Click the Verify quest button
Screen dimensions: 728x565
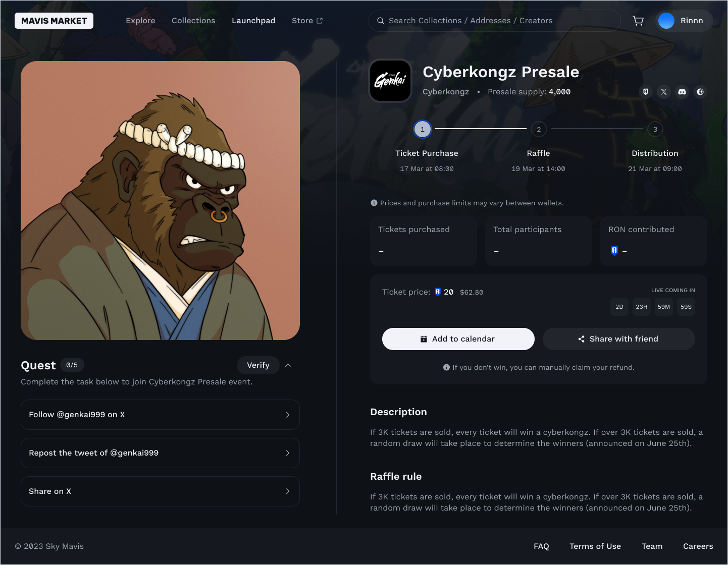pyautogui.click(x=258, y=365)
